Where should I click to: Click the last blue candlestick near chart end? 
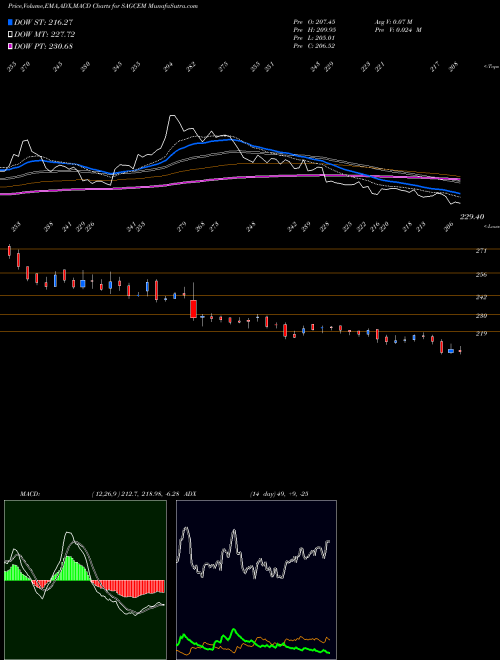point(451,351)
